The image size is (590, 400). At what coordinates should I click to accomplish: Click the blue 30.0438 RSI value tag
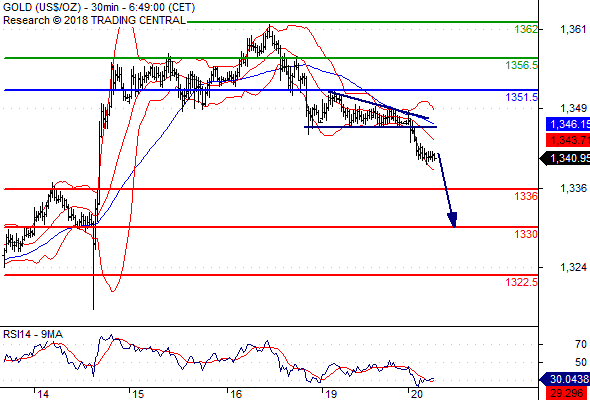565,379
